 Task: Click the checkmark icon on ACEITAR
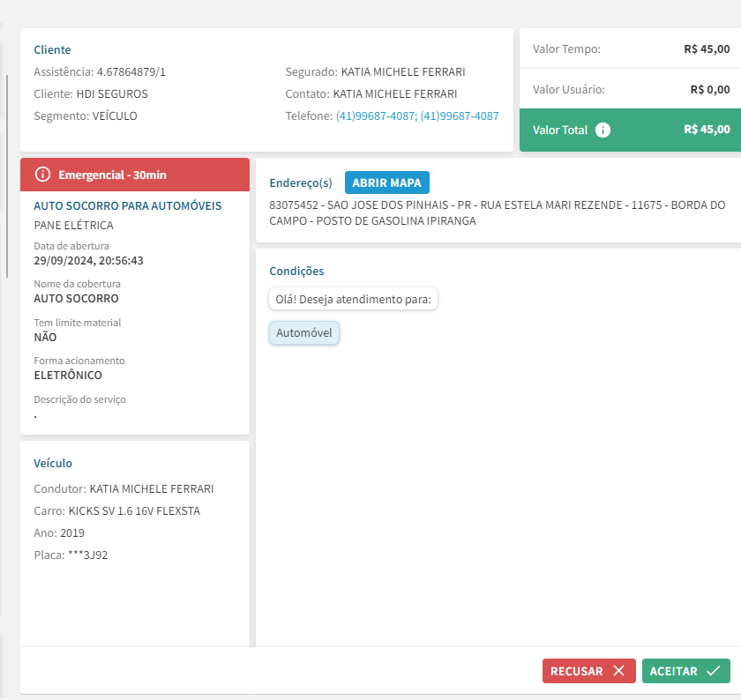(x=713, y=671)
